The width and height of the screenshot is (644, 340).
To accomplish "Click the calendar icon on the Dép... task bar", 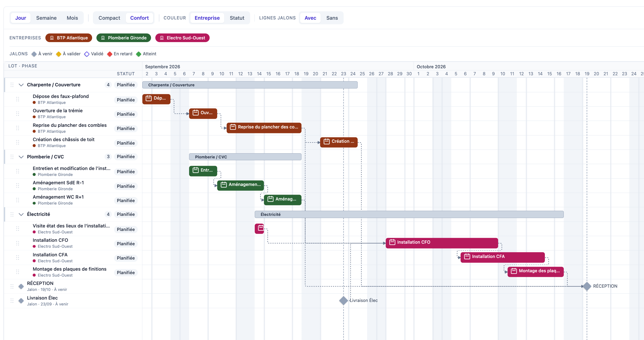I will [x=149, y=98].
